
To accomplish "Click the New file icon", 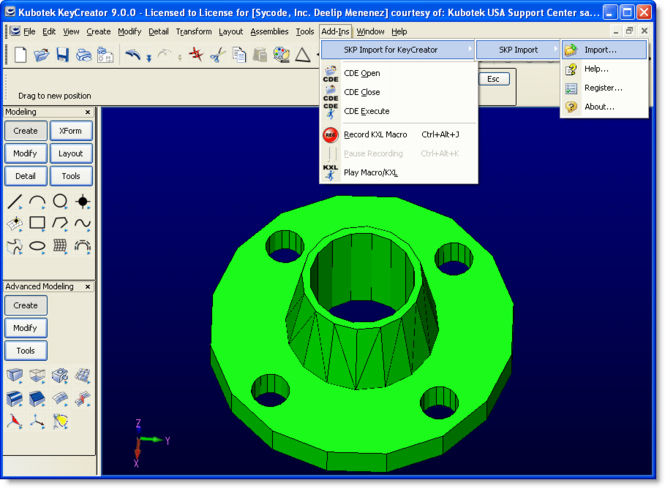I will [x=20, y=55].
